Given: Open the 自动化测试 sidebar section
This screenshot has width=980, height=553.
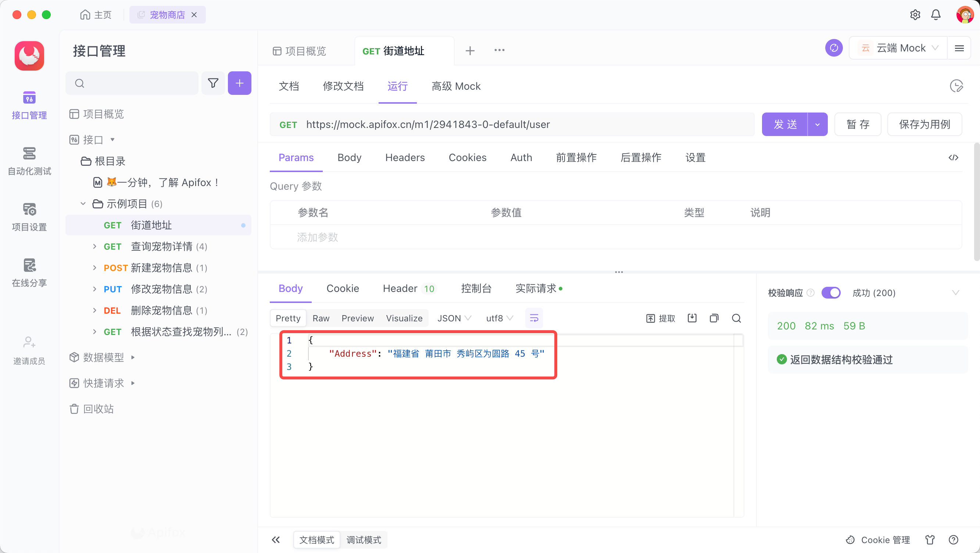Looking at the screenshot, I should tap(29, 161).
